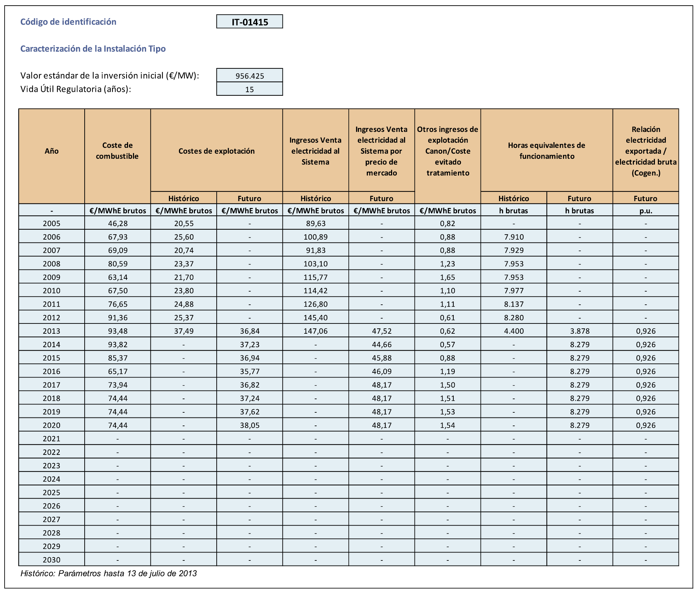Select operating cost cell 20,55
This screenshot has width=700, height=594.
pyautogui.click(x=184, y=223)
